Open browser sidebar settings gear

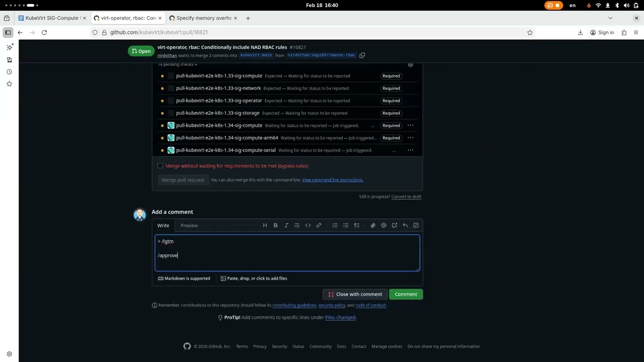[x=9, y=354]
